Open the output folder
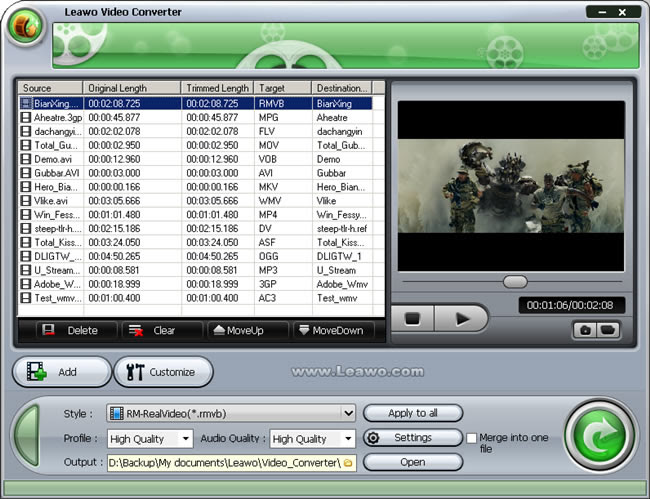Screen dimensions: 650x499 click(413, 462)
